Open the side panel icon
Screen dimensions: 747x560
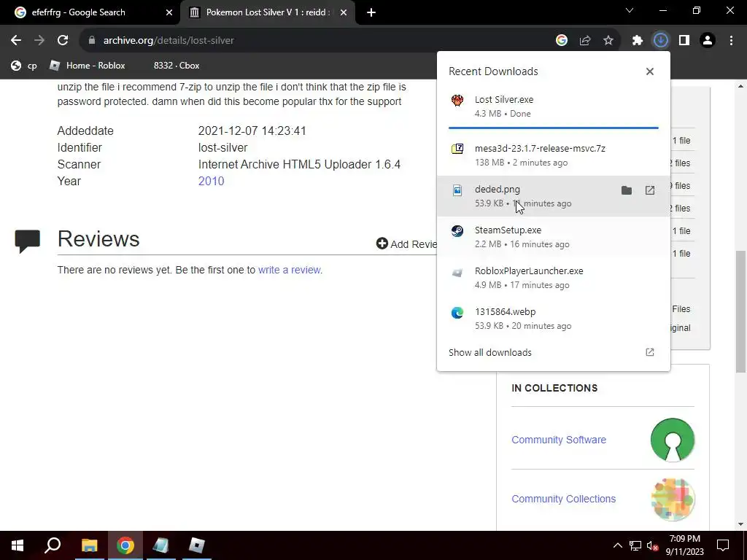pyautogui.click(x=684, y=41)
